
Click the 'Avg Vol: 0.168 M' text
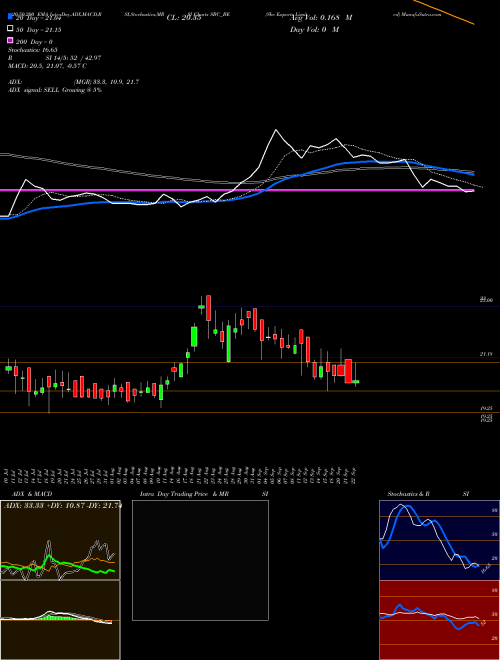click(x=321, y=18)
